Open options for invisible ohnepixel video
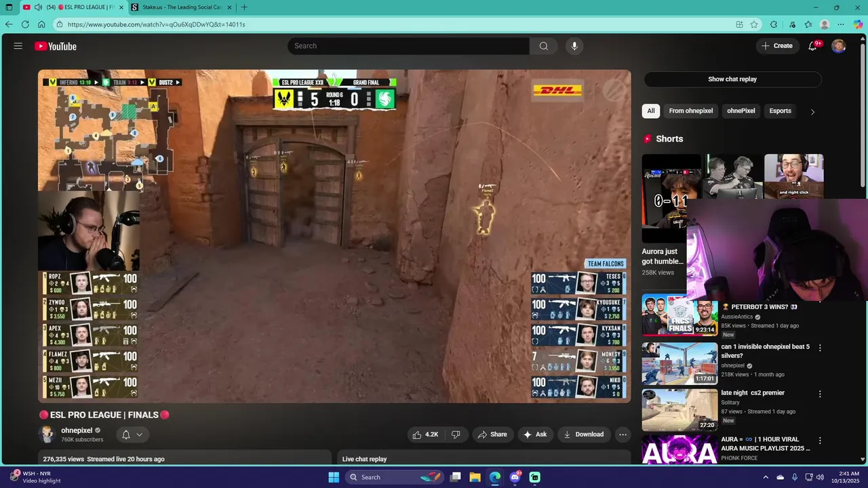The height and width of the screenshot is (488, 868). (820, 348)
